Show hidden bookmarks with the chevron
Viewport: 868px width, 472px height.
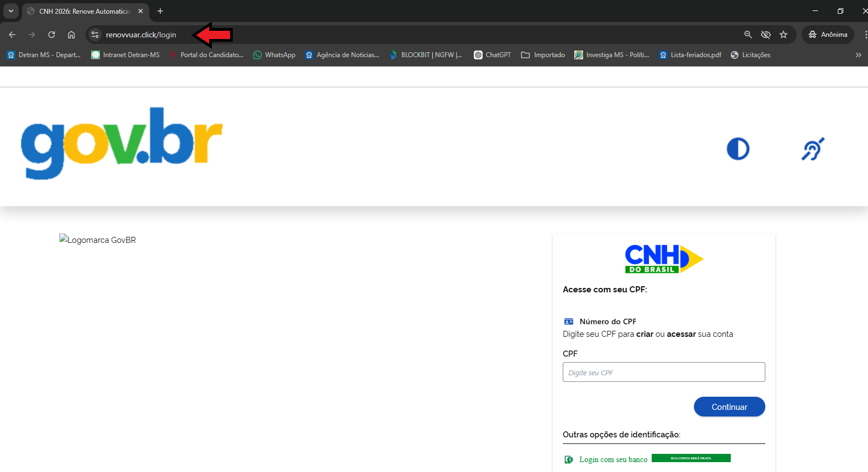click(x=858, y=55)
